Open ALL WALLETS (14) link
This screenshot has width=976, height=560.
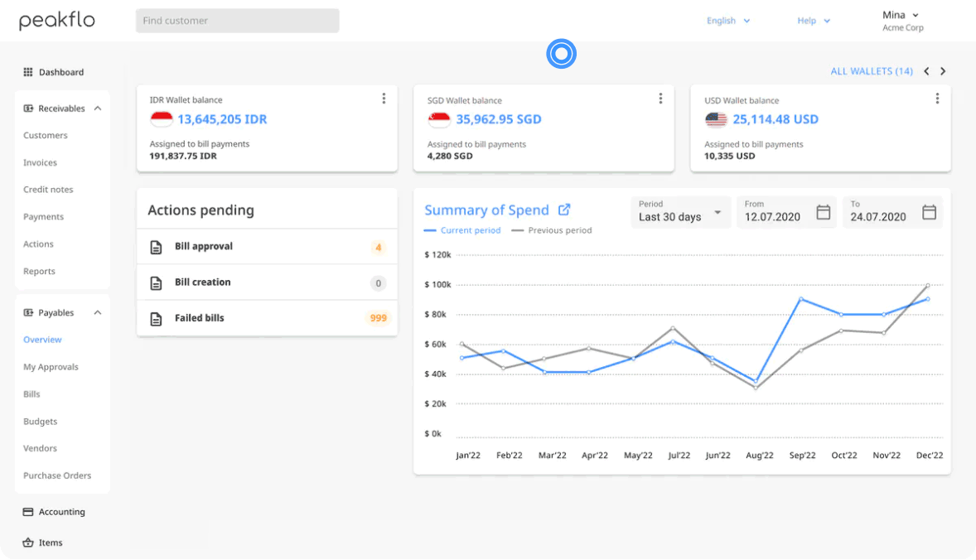point(872,71)
